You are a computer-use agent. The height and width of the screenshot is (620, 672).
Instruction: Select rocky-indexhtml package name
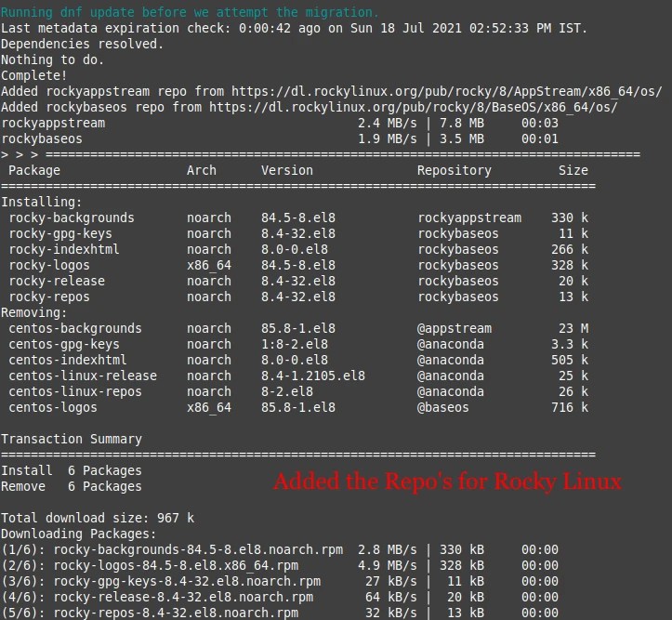64,250
